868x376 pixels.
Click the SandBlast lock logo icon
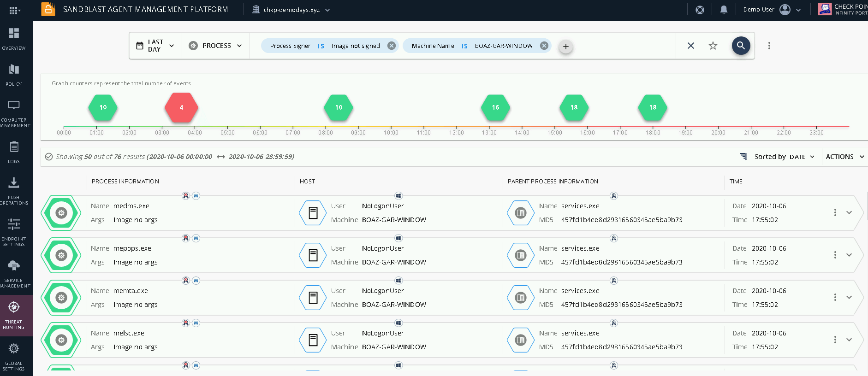(48, 9)
